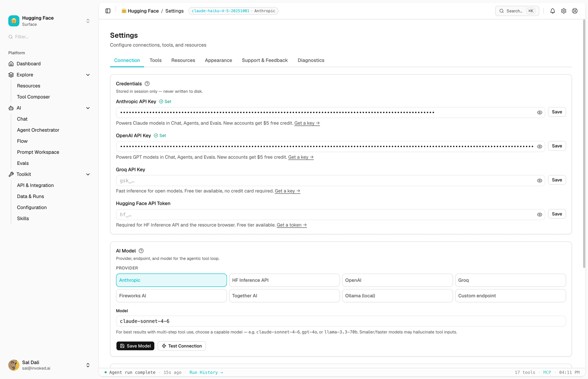Save the Groq API key
This screenshot has width=588, height=379.
click(557, 180)
